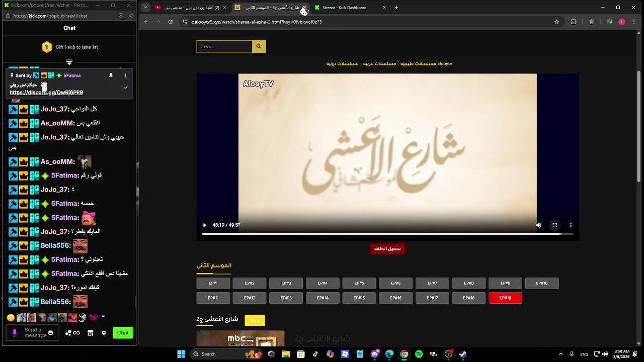
Task: Click the ENG language indicator
Action: (584, 354)
